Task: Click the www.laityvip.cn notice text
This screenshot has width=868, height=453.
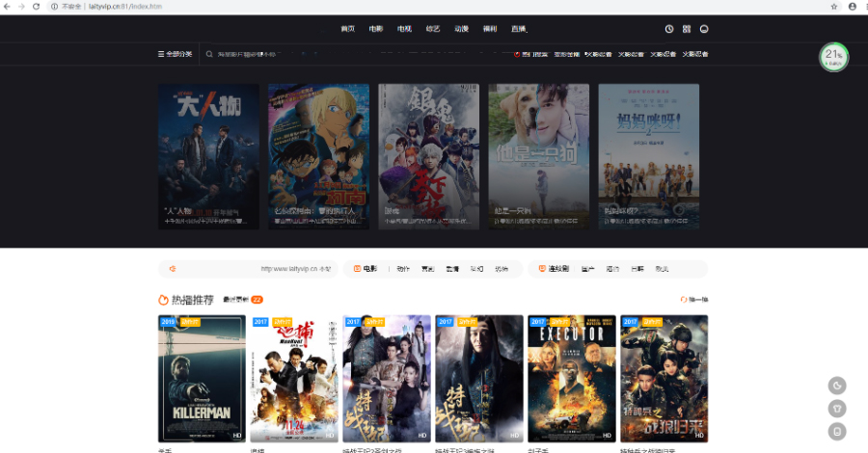Action: tap(296, 269)
